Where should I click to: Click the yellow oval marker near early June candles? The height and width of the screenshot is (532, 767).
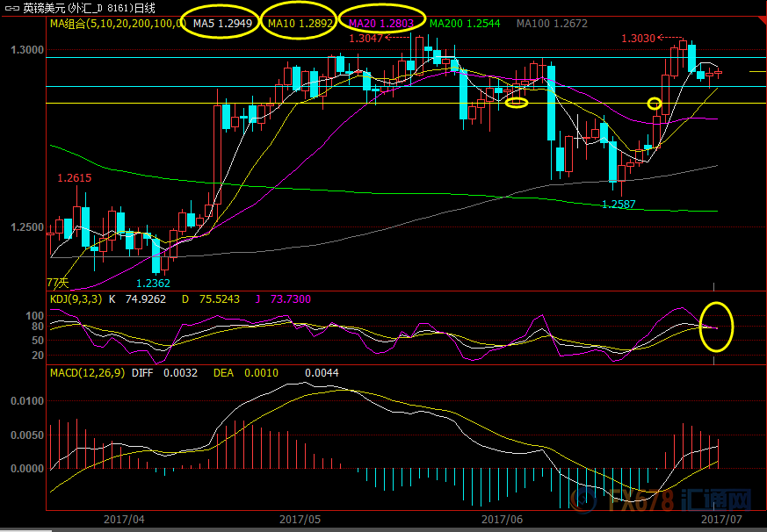(517, 103)
